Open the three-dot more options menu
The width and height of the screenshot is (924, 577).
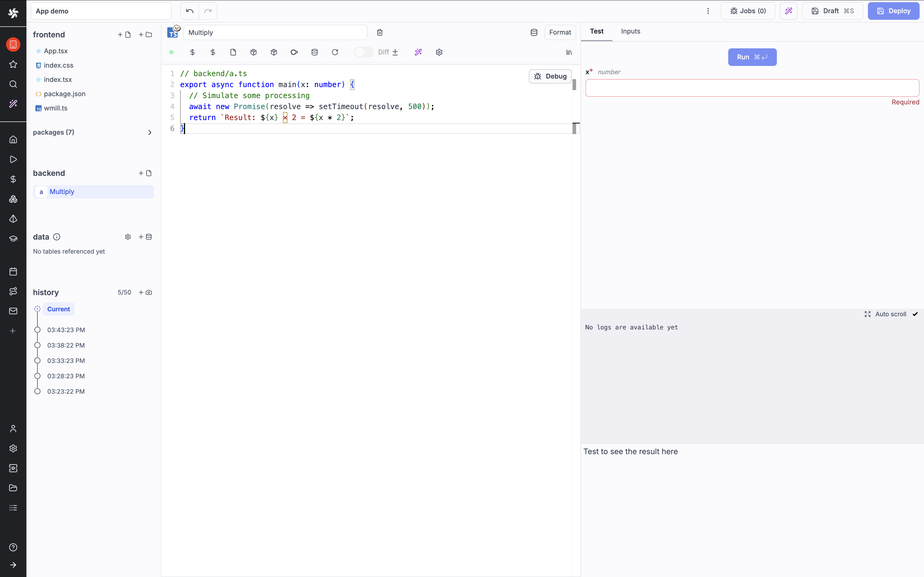(x=708, y=11)
